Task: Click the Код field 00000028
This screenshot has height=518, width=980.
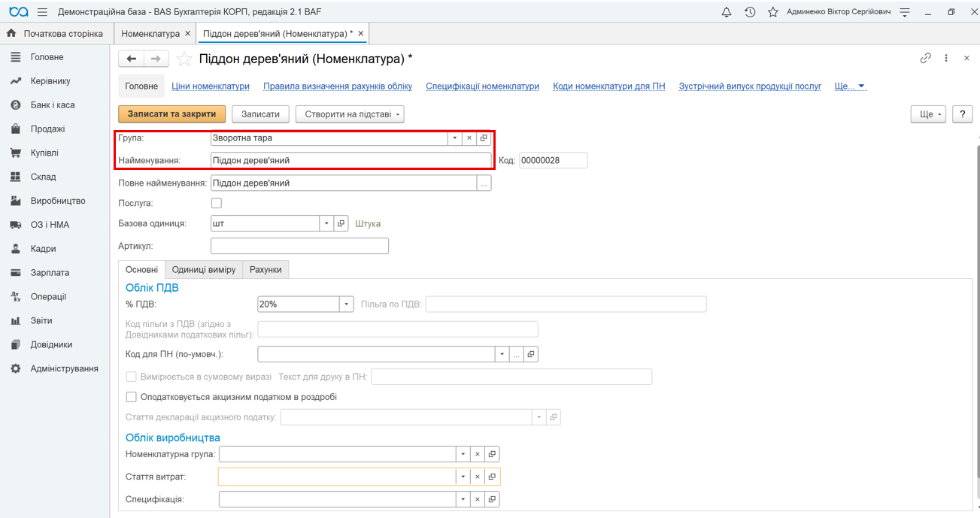Action: click(x=554, y=160)
